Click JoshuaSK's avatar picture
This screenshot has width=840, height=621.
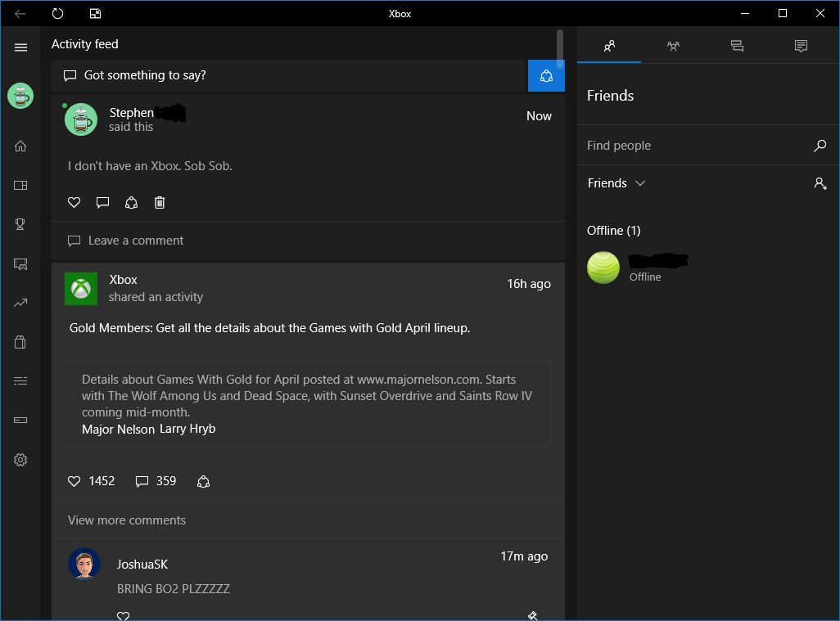pos(84,564)
